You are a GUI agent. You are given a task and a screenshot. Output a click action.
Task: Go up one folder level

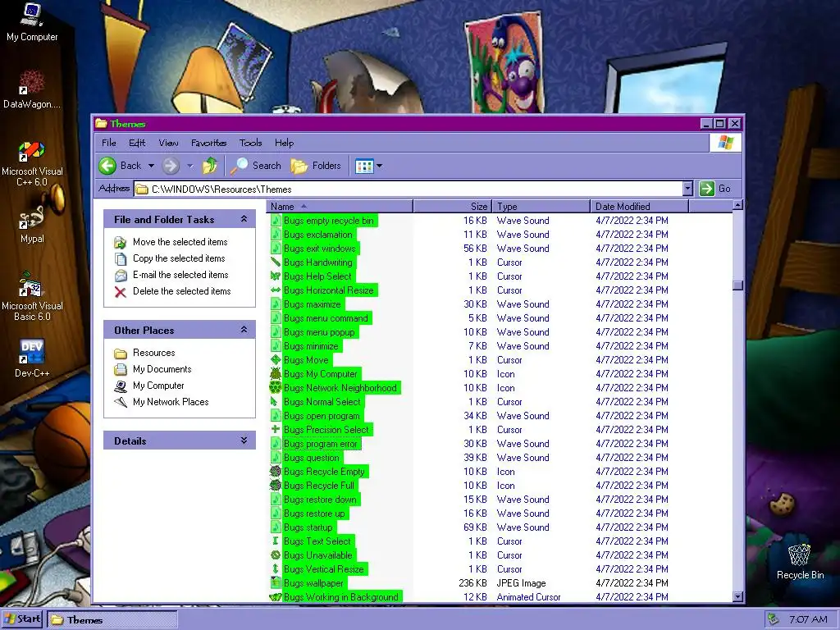[209, 166]
